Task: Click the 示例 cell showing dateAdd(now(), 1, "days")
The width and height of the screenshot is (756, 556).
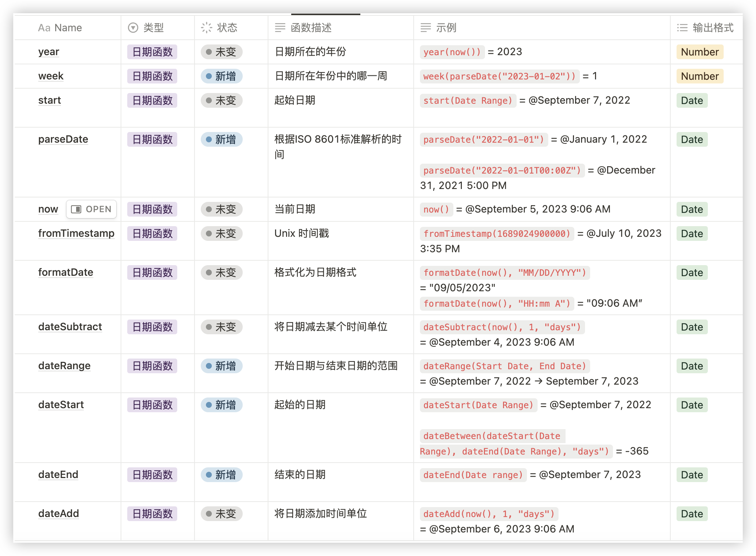Action: click(489, 514)
